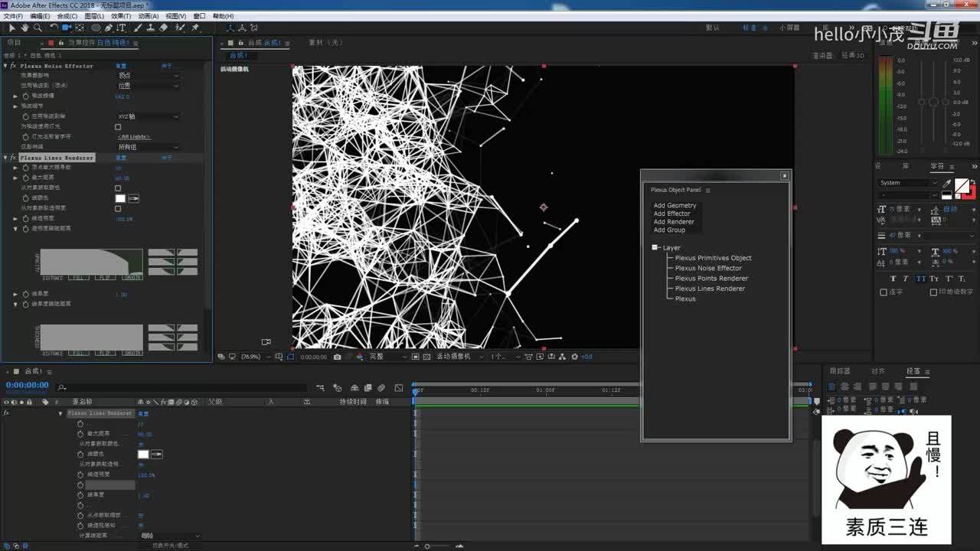Click Add Geometry in Plexus Object Panel
The height and width of the screenshot is (551, 980).
coord(675,205)
